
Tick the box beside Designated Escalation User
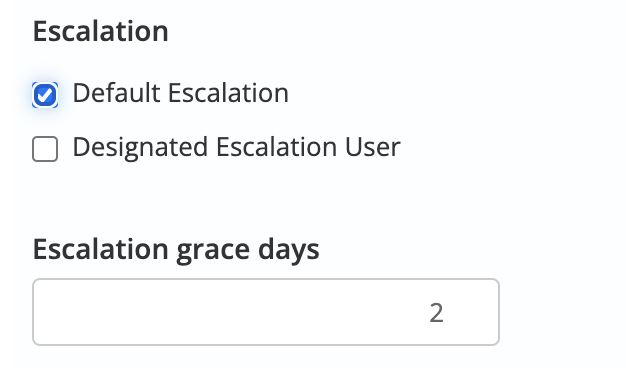click(45, 149)
